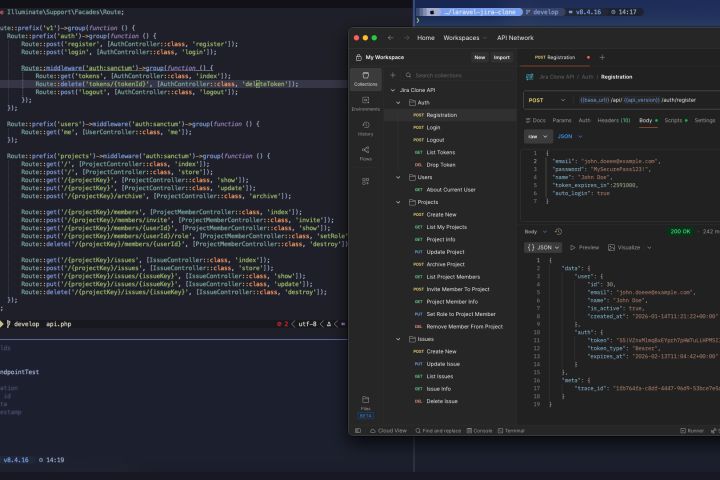Open the History sidebar panel

click(366, 129)
